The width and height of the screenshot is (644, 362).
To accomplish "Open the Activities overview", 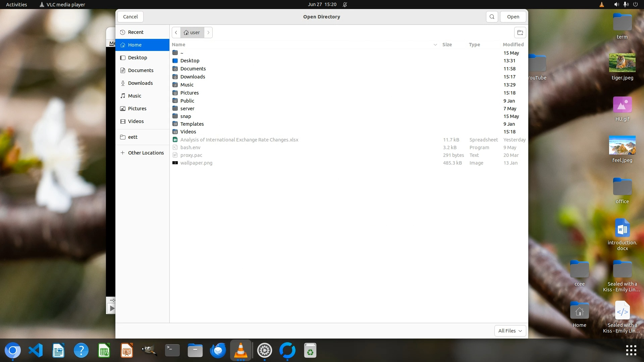I will (16, 4).
